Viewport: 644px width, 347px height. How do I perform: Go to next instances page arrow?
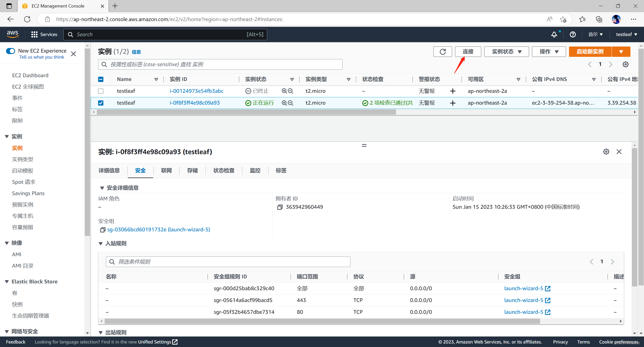point(611,64)
